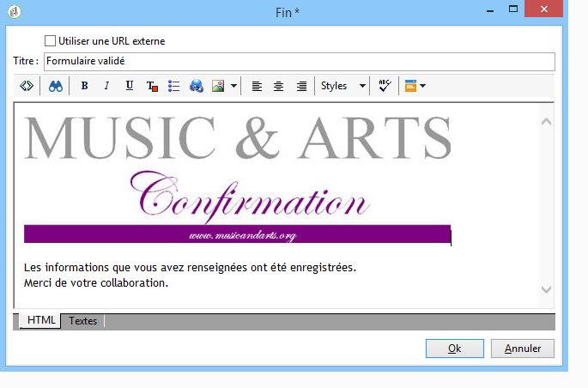588x388 pixels.
Task: Click the orange display options icon
Action: (410, 86)
